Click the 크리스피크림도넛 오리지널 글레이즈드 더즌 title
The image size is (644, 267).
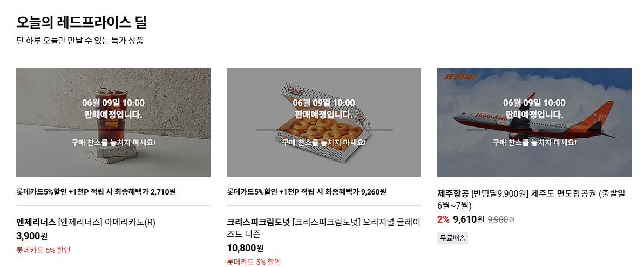tap(324, 228)
